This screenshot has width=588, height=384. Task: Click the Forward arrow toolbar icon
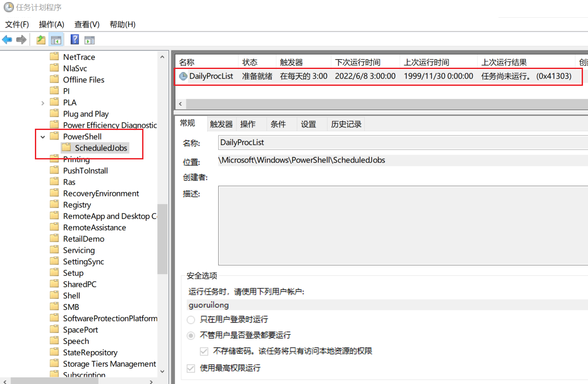point(21,40)
